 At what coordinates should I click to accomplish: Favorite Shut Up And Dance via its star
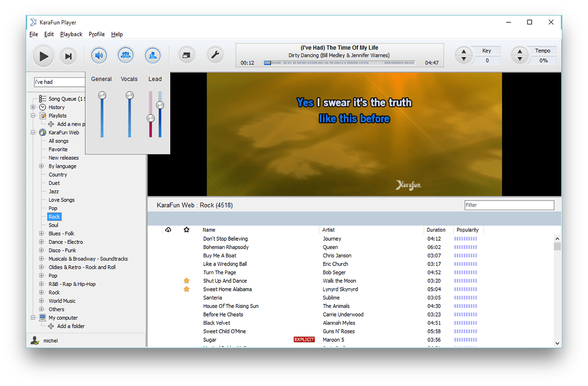pyautogui.click(x=186, y=281)
